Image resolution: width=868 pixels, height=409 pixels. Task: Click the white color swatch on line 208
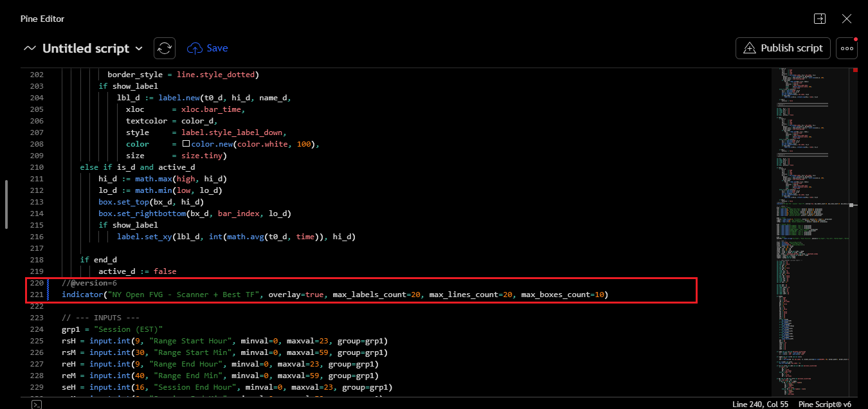pos(186,144)
